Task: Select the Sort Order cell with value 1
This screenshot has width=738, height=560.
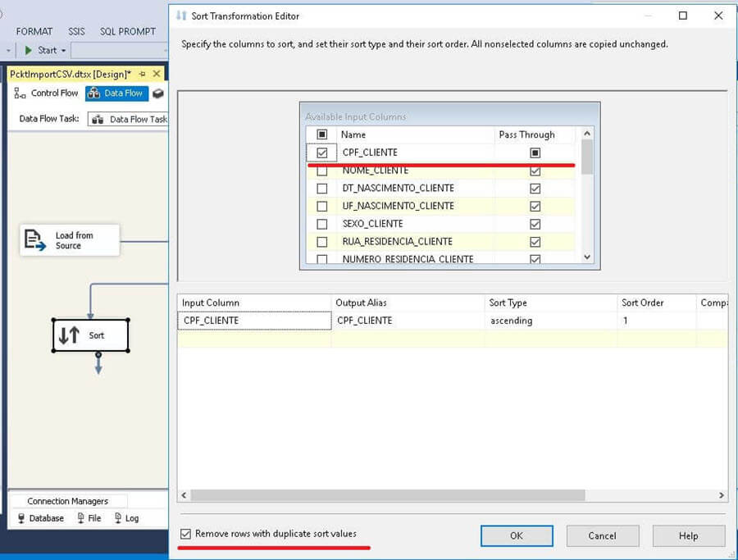Action: [657, 321]
